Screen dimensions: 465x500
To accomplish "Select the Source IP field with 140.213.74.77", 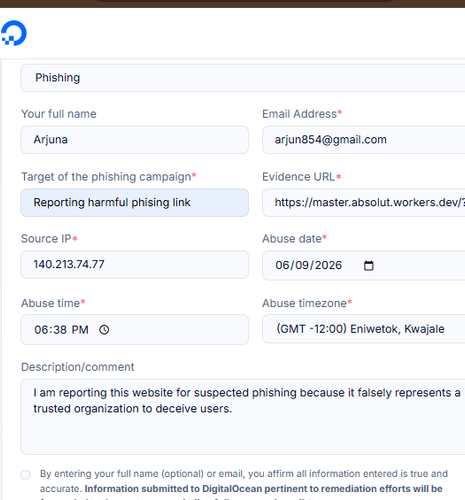I will tap(135, 265).
